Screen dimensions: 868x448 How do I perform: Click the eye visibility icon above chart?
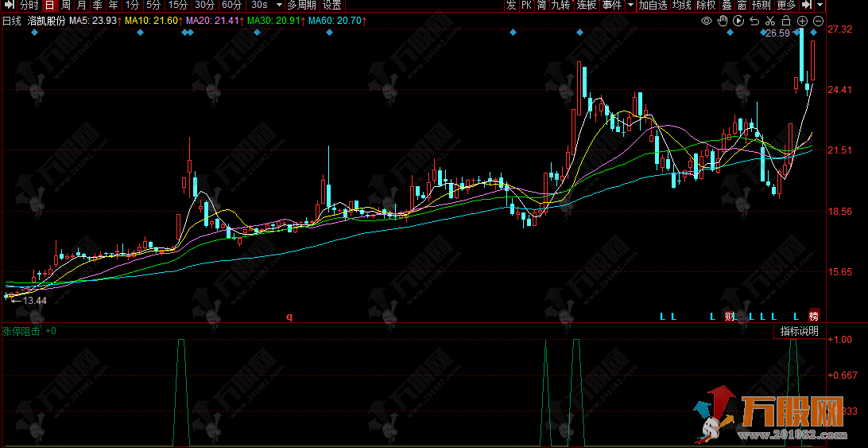coord(706,20)
